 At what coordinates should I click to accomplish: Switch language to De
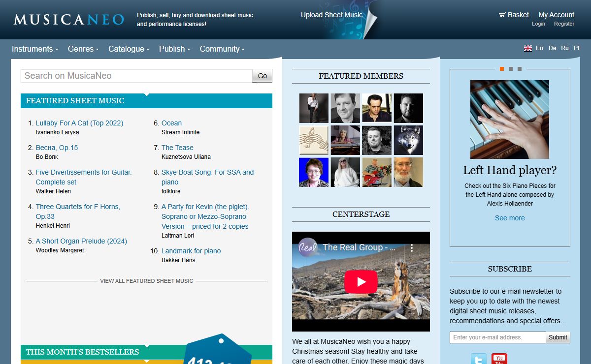pyautogui.click(x=553, y=48)
